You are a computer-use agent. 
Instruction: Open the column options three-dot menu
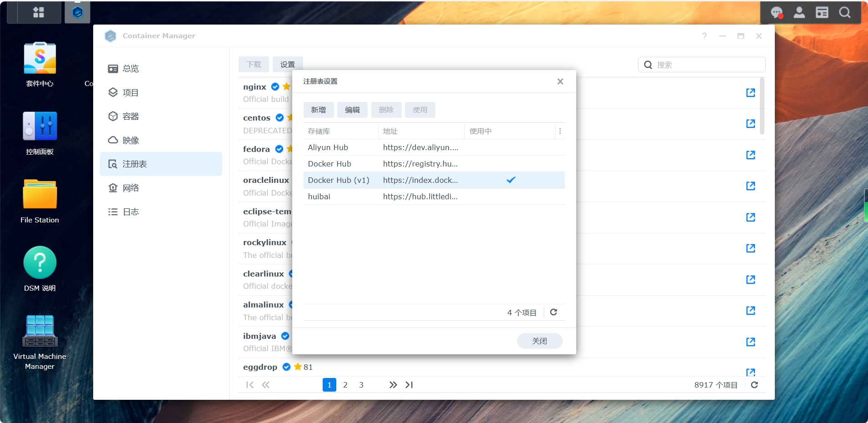pos(560,131)
